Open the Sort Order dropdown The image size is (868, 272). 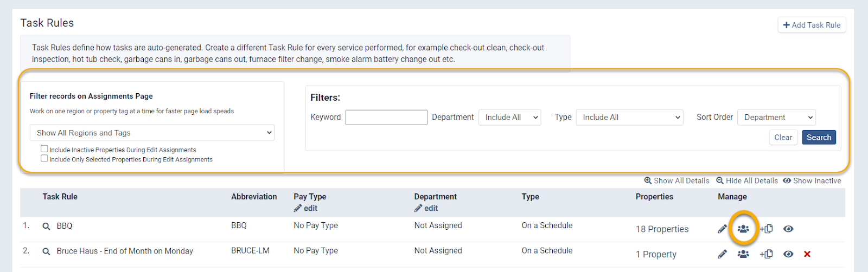[x=776, y=118]
